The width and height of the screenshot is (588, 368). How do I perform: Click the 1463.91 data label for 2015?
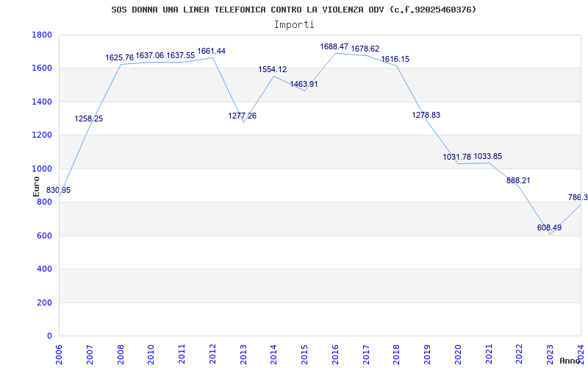pos(304,85)
